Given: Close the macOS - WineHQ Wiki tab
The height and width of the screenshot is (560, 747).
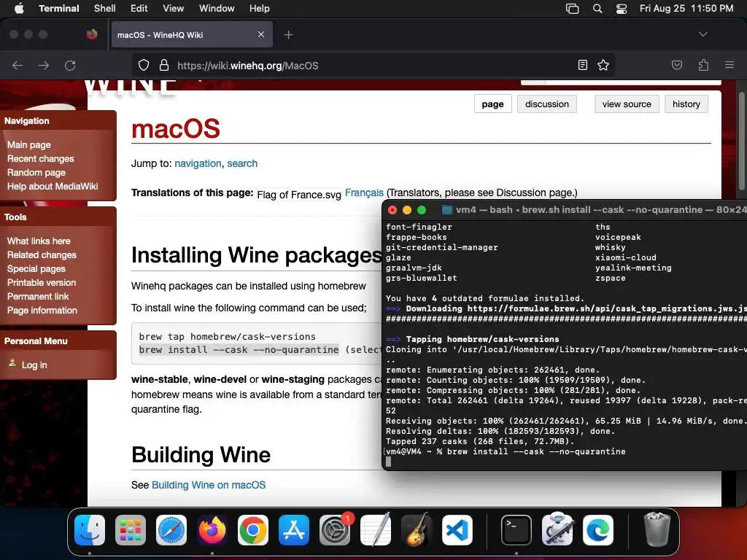Looking at the screenshot, I should click(x=261, y=34).
